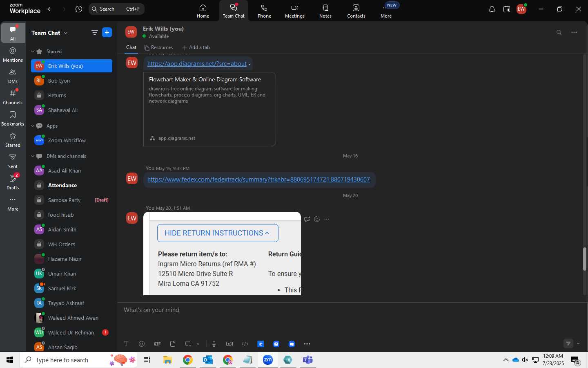This screenshot has height=368, width=588.
Task: Open Zoom Workflow app chat
Action: click(71, 140)
